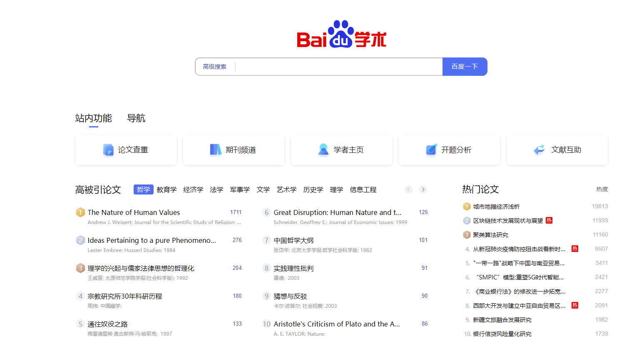Open paper 猜想与反驳
The height and width of the screenshot is (344, 644).
(x=290, y=296)
